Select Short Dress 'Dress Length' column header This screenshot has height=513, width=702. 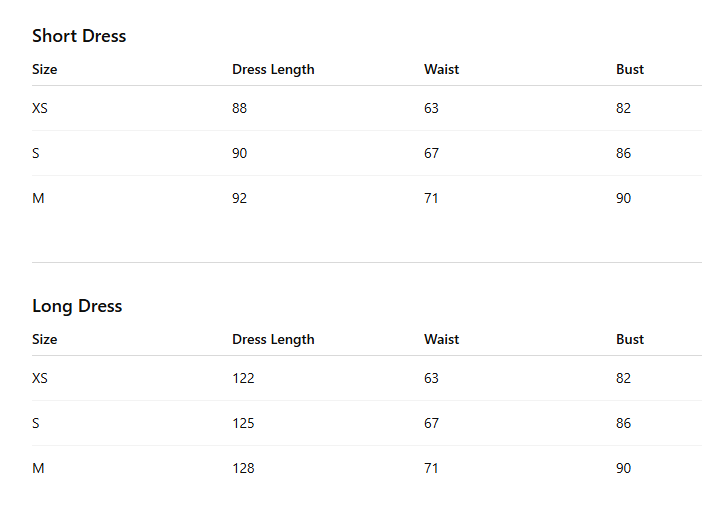(x=273, y=69)
